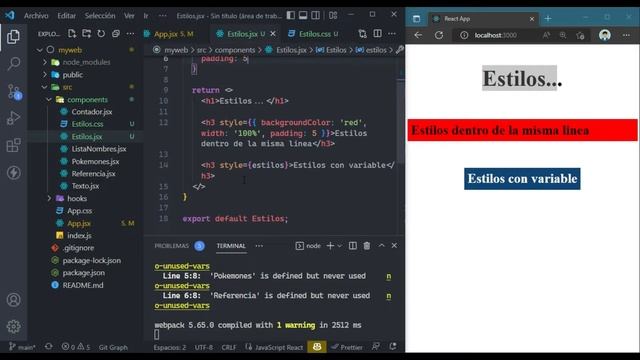Viewport: 640px width, 360px height.
Task: Refresh the Explorer file tree
Action: pyautogui.click(x=101, y=33)
